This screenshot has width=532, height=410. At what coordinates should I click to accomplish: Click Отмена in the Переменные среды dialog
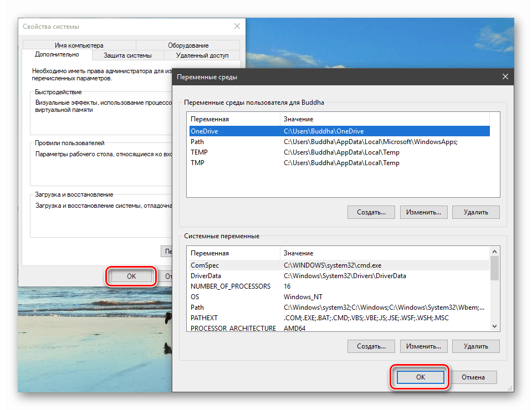pos(473,377)
